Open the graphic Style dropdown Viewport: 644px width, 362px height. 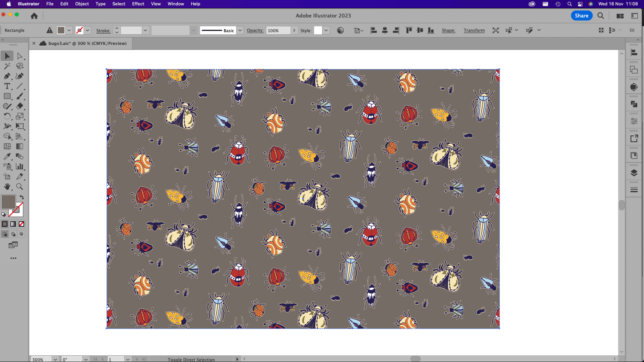tap(326, 30)
